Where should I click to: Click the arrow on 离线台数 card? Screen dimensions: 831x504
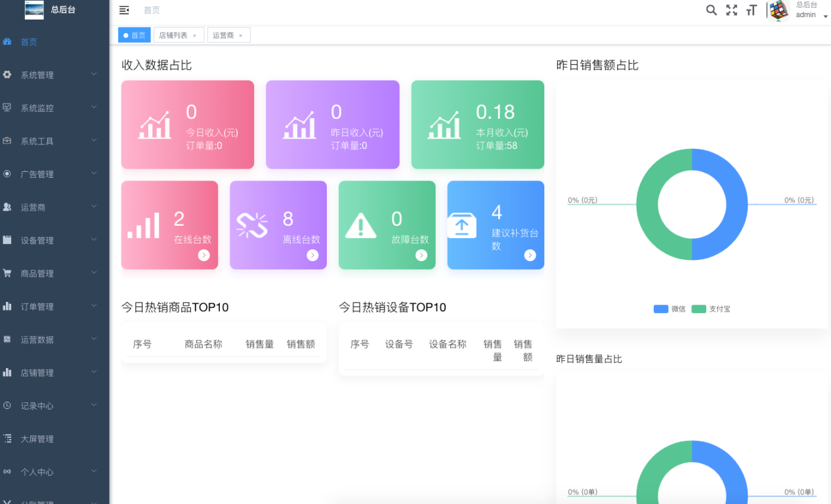[312, 255]
